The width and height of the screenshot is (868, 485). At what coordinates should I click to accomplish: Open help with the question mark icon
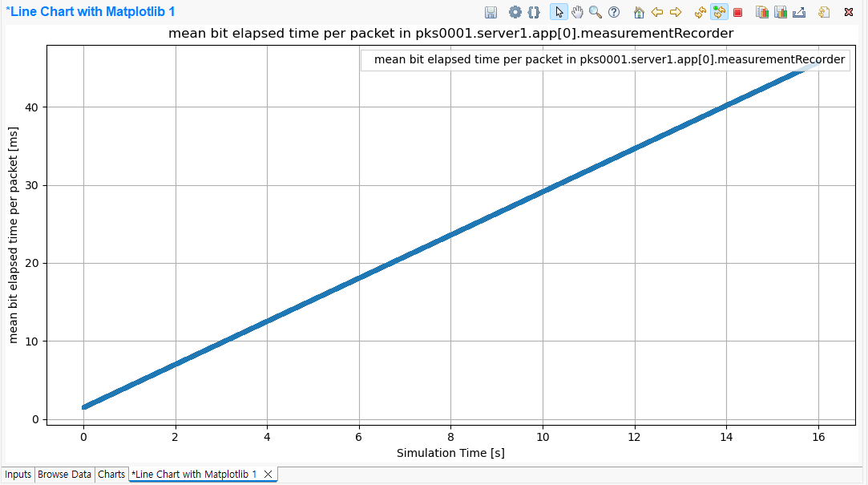click(x=614, y=12)
